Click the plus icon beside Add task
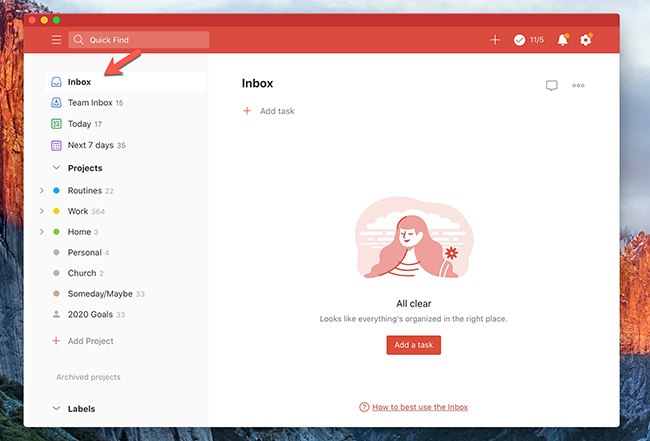The width and height of the screenshot is (650, 441). point(247,111)
